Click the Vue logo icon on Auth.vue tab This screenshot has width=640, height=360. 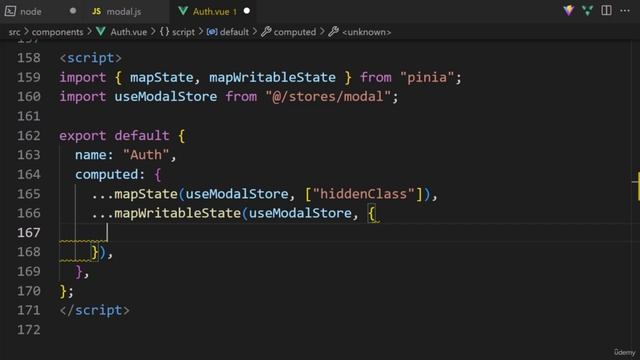click(183, 11)
